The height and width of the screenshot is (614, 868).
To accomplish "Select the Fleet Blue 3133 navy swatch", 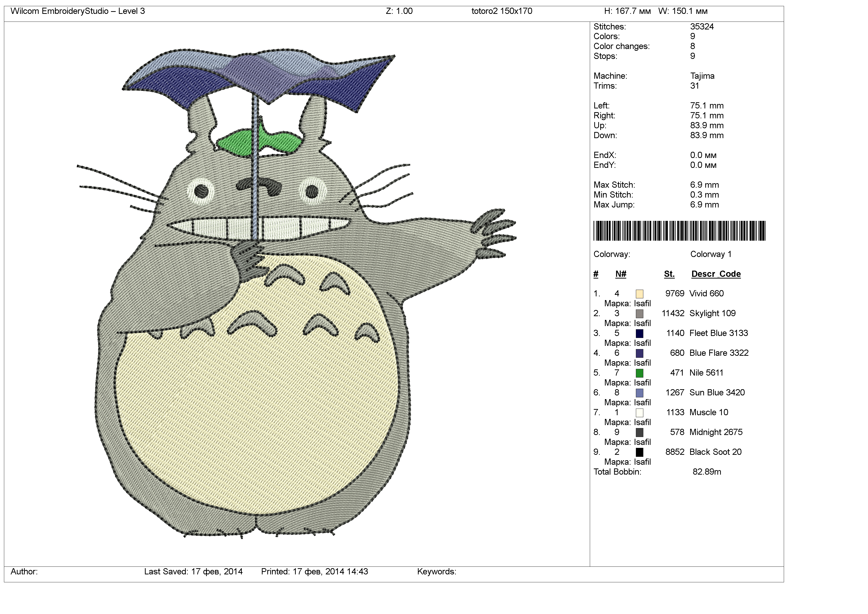I will 639,333.
